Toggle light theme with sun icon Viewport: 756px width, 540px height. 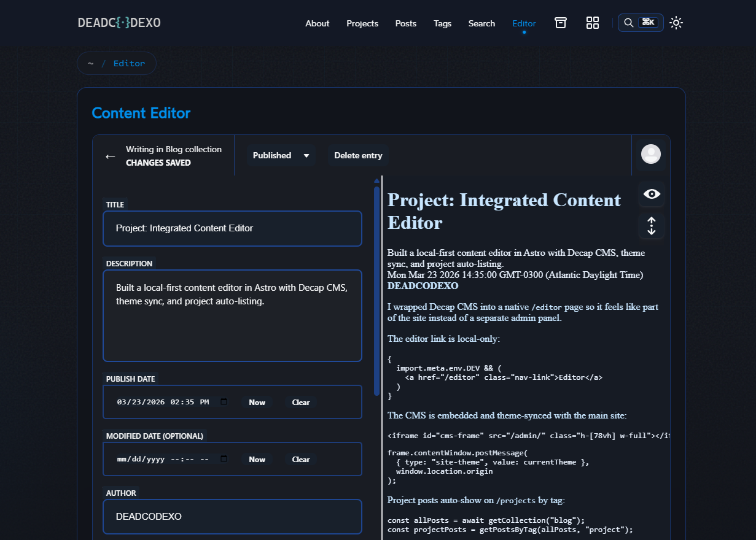(676, 23)
